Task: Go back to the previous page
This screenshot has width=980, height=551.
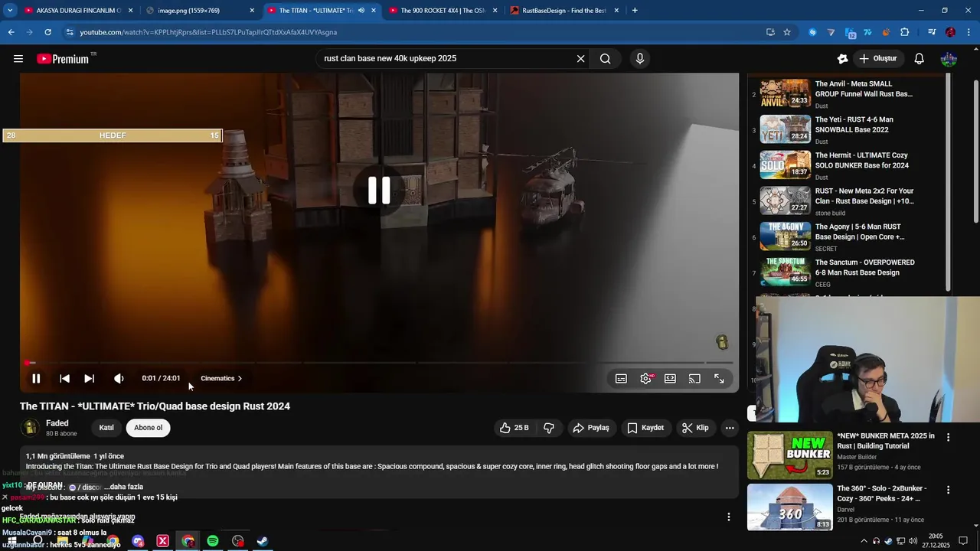Action: [11, 32]
